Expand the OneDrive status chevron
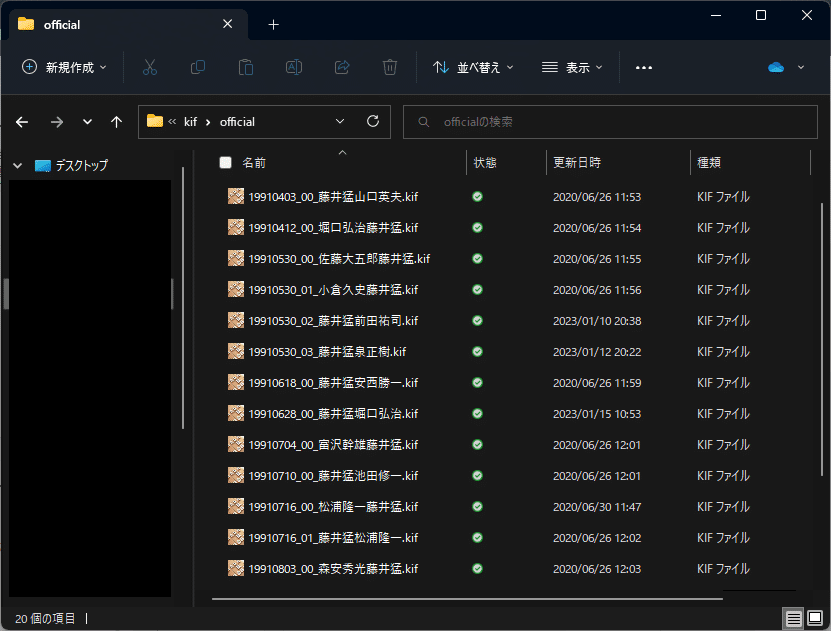Image resolution: width=831 pixels, height=631 pixels. tap(801, 67)
